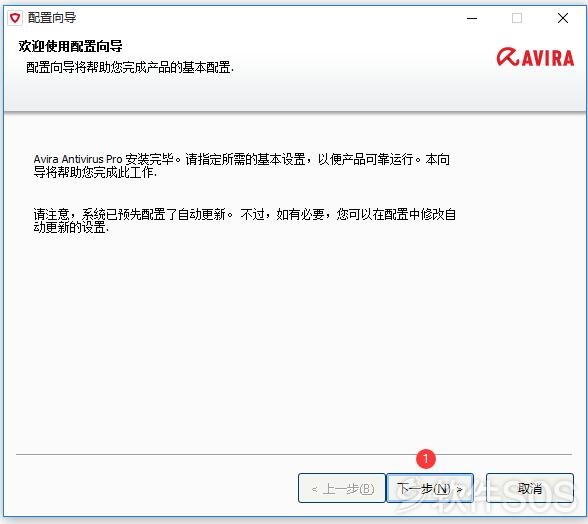The image size is (588, 524).
Task: Click the Avira Antivirus Pro 安装完毕 paragraph
Action: click(x=242, y=165)
